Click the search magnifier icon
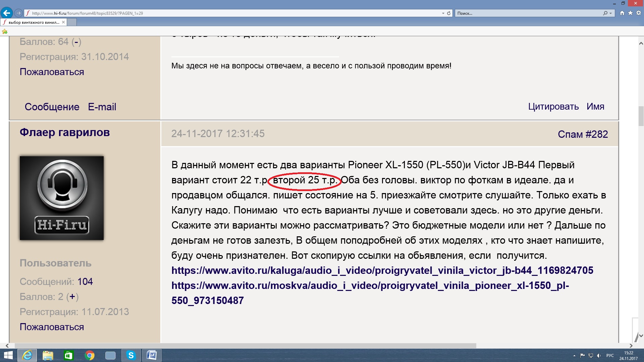644x362 pixels. pyautogui.click(x=605, y=13)
